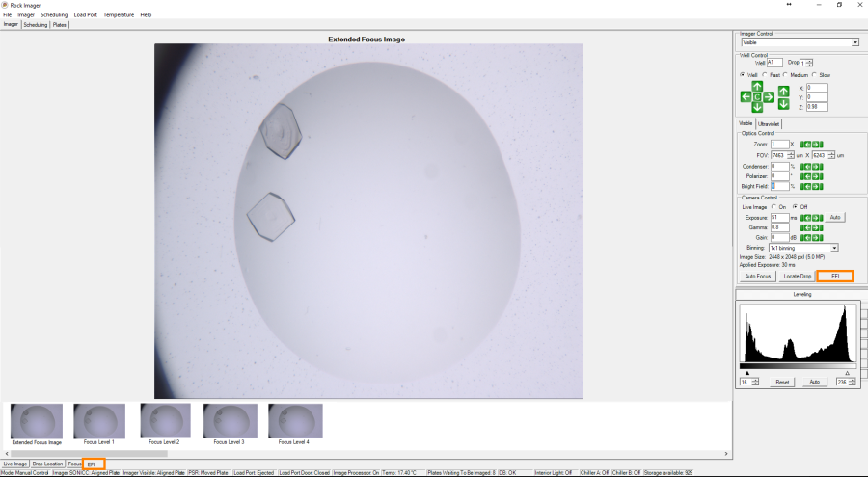Lower Z with the separate green down arrow
This screenshot has height=477, width=868.
(783, 103)
